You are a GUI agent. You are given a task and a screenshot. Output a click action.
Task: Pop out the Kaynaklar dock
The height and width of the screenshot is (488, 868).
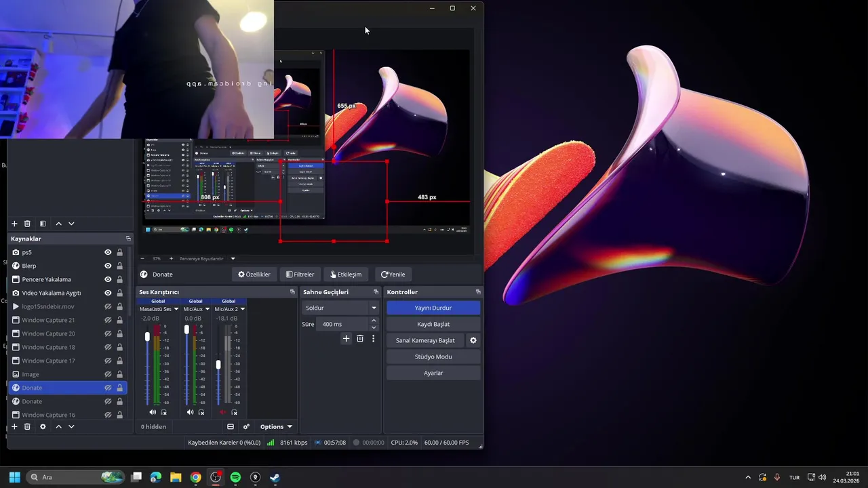pos(128,239)
